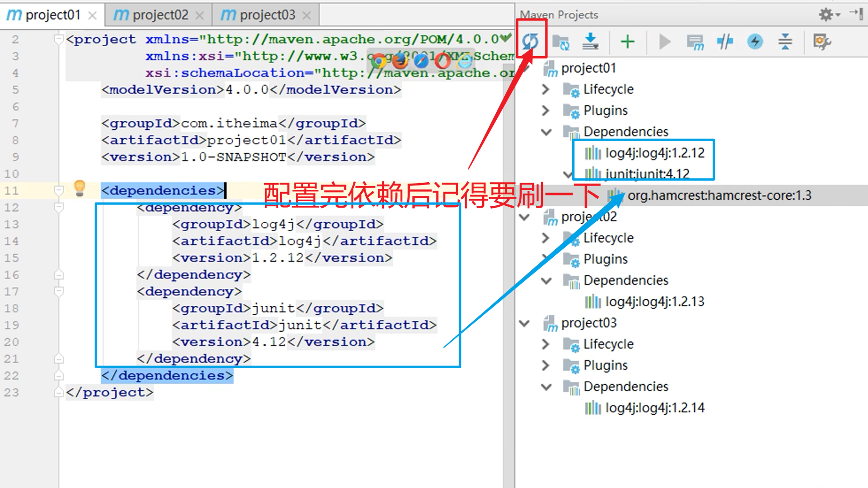Click Collapse All icon in Maven toolbar
This screenshot has height=488, width=868.
coord(785,42)
